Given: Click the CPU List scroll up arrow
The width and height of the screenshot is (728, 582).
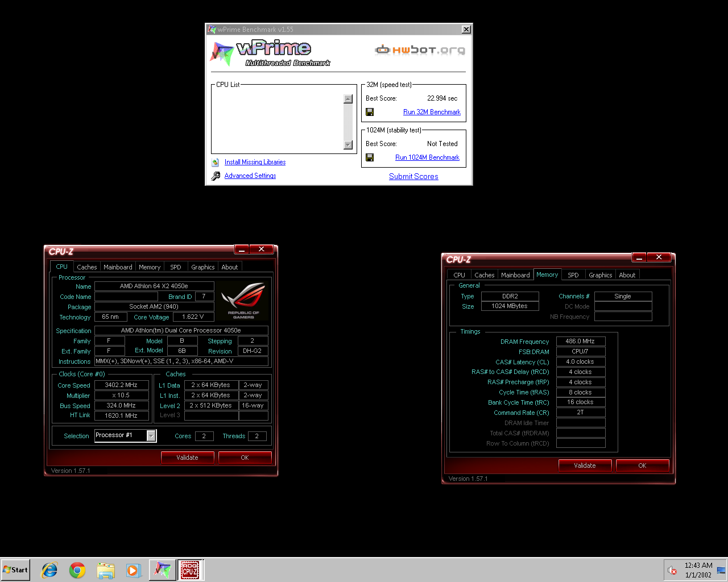Looking at the screenshot, I should pos(348,99).
